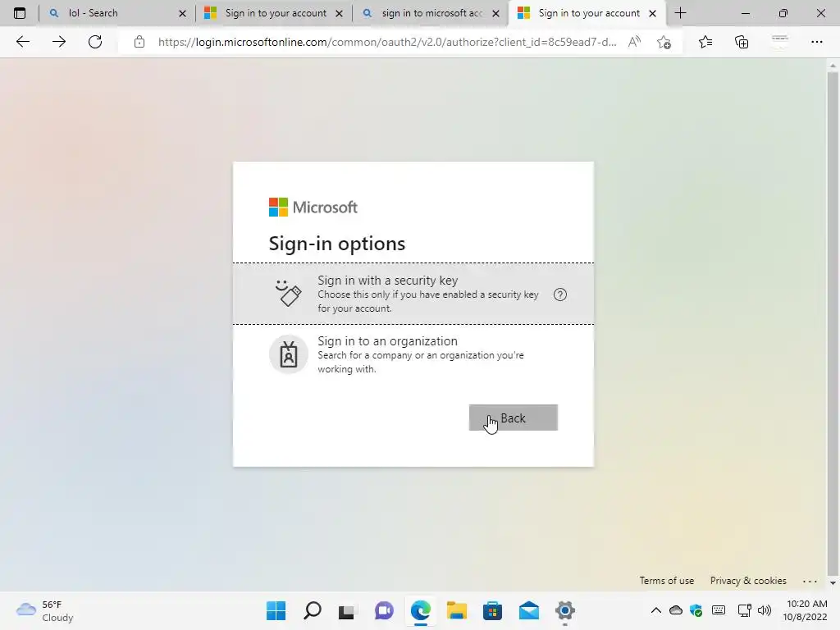Open Task View on the taskbar
Image resolution: width=840 pixels, height=630 pixels.
coord(347,610)
